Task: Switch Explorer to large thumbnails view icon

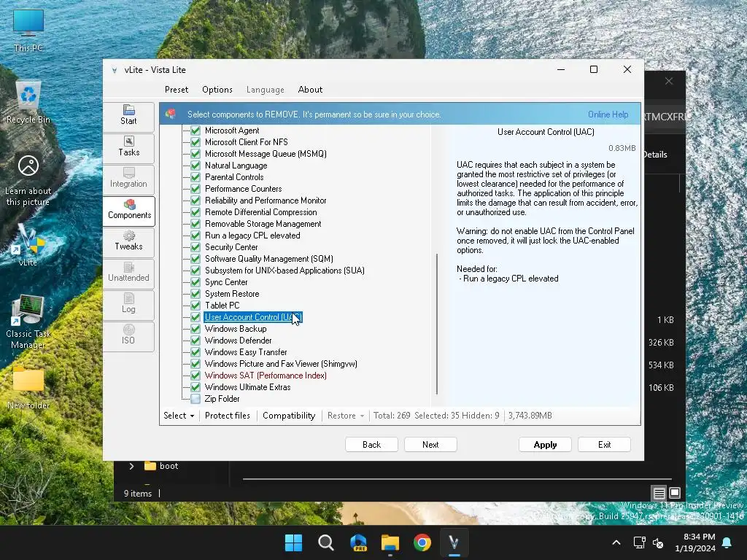Action: [x=675, y=493]
